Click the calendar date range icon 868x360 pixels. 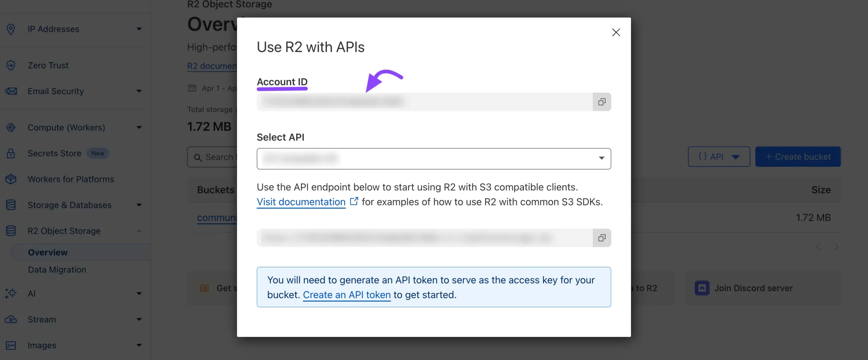click(x=192, y=88)
